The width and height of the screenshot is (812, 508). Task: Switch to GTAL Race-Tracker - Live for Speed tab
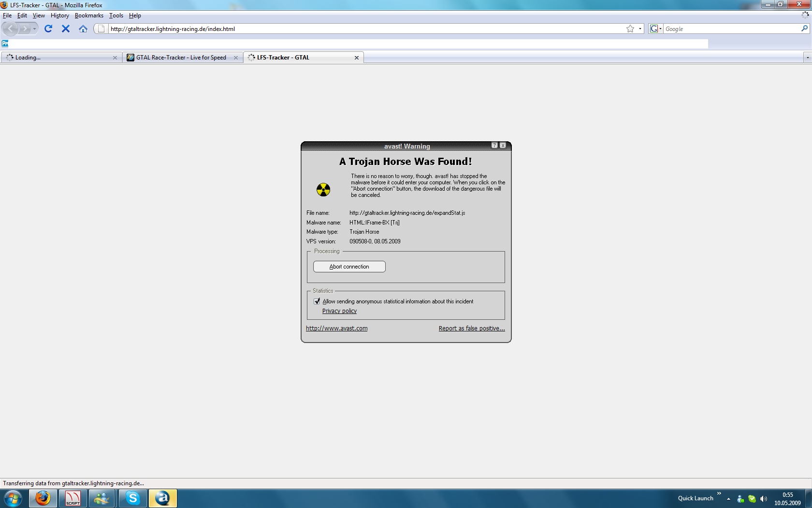(182, 58)
